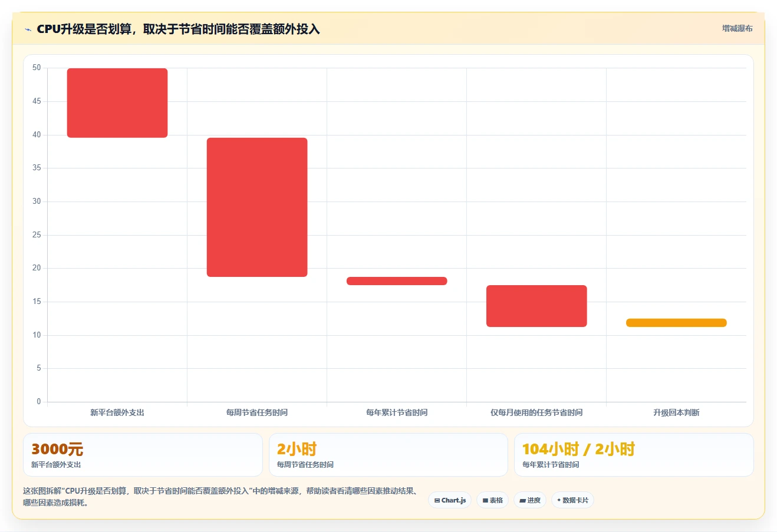
Task: Select the 进度 tag pill
Action: (x=530, y=500)
